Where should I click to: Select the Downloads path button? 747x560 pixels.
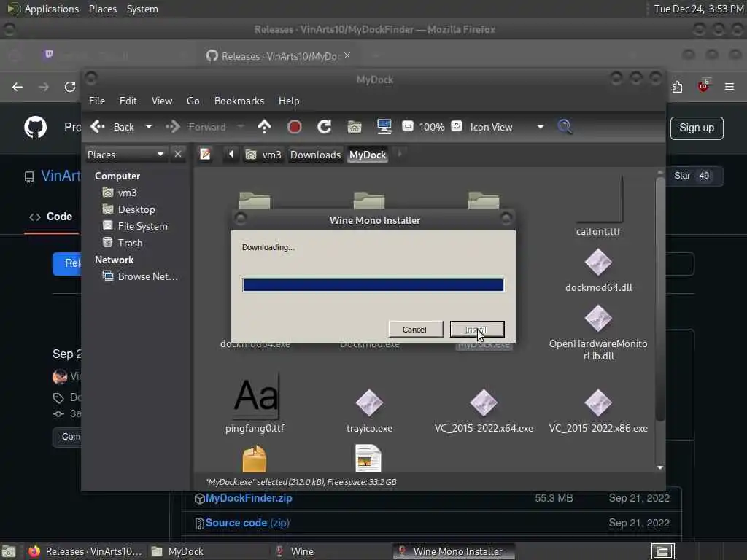point(315,155)
